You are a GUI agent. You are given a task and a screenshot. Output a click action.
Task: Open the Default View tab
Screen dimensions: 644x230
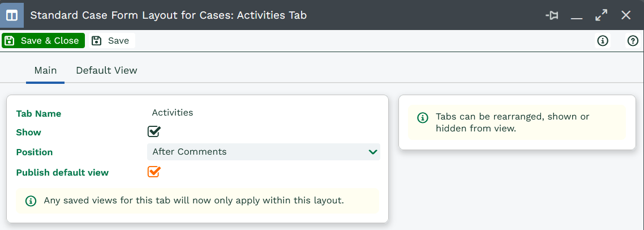(x=106, y=70)
